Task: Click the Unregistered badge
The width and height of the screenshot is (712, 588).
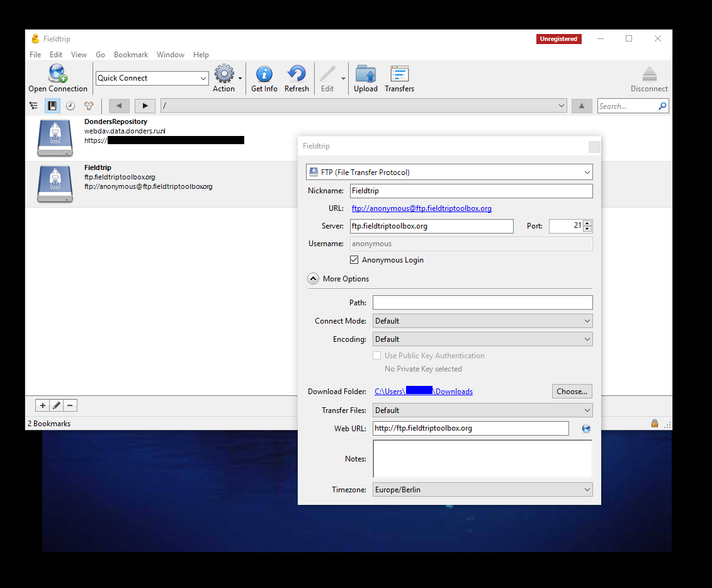Action: point(558,39)
